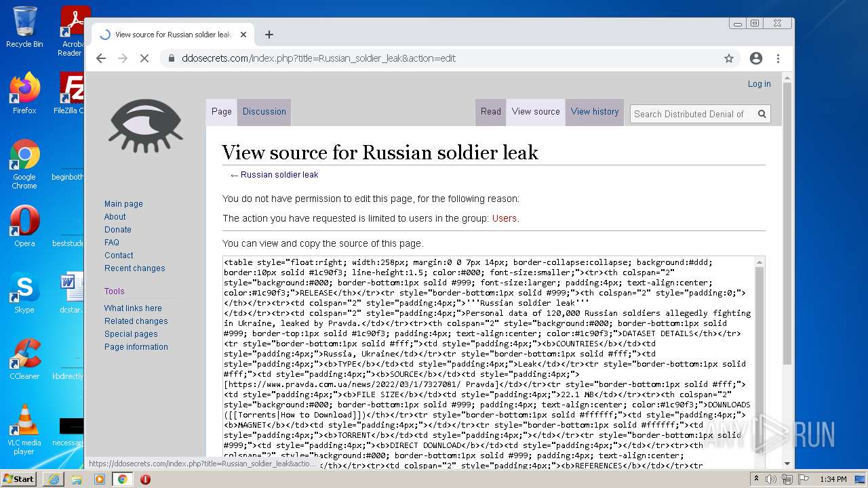Viewport: 868px width, 488px height.
Task: Click the site lock icon in address bar
Action: (171, 58)
